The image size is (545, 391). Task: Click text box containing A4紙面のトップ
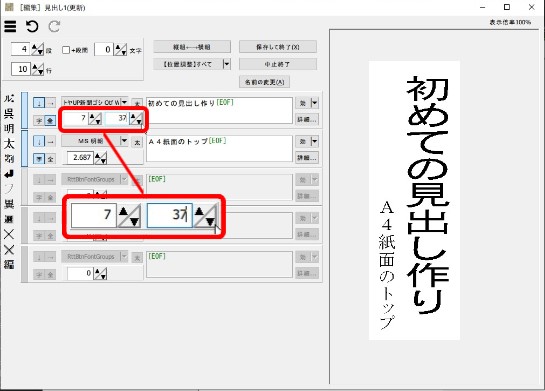pyautogui.click(x=219, y=149)
